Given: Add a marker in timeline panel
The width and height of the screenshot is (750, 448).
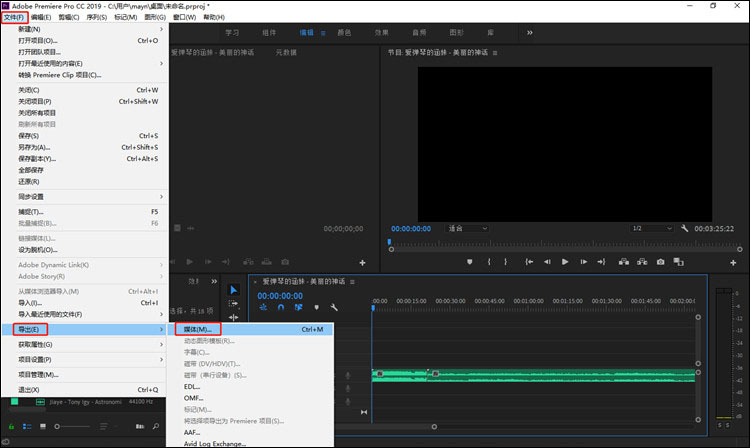Looking at the screenshot, I should click(x=316, y=307).
